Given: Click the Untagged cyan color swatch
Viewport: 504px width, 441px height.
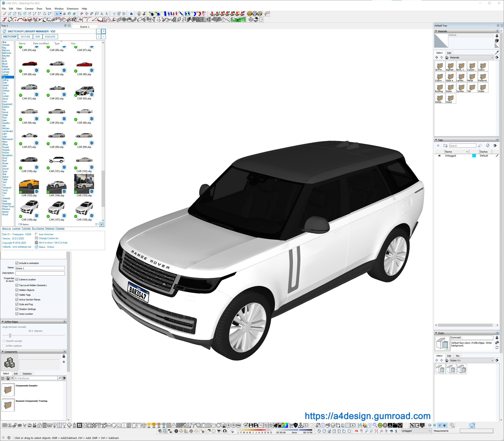Looking at the screenshot, I should point(474,156).
